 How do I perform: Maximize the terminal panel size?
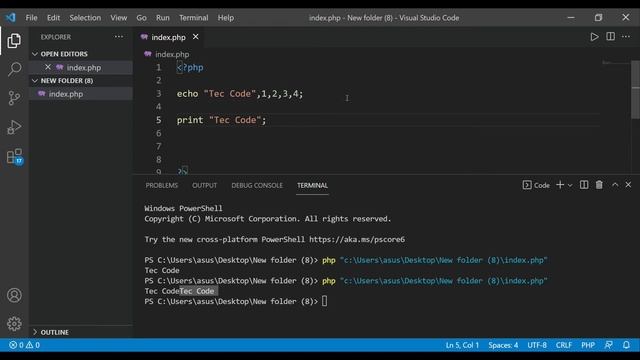(x=615, y=185)
